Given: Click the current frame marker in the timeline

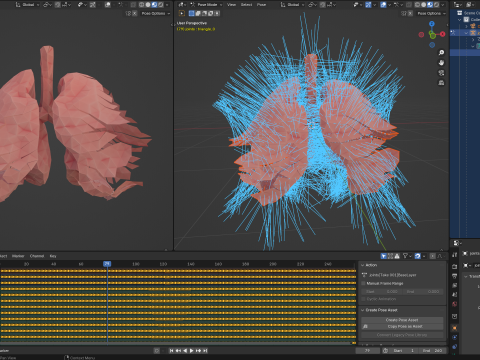Looking at the screenshot, I should [x=107, y=264].
